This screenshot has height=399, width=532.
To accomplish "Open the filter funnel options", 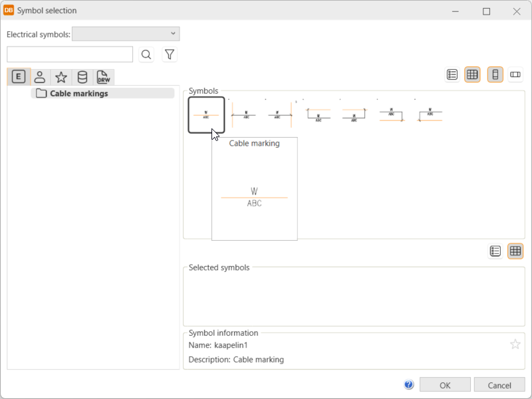I will (x=170, y=55).
